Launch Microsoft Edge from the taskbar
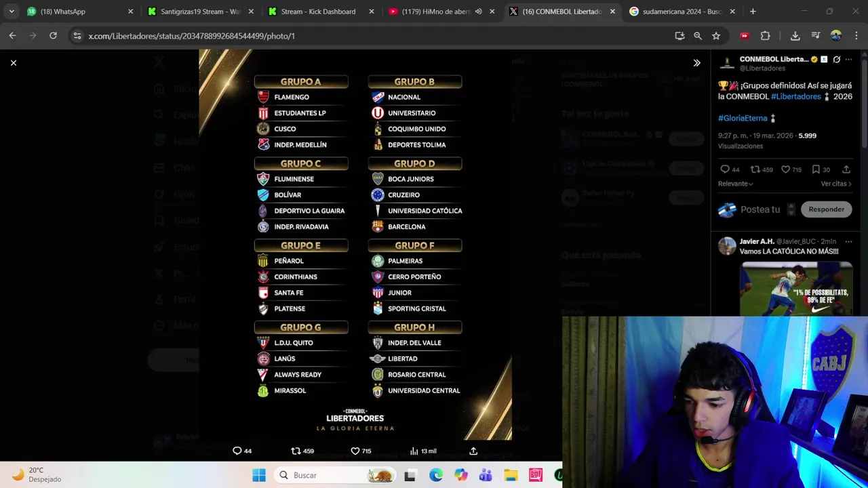 click(435, 475)
